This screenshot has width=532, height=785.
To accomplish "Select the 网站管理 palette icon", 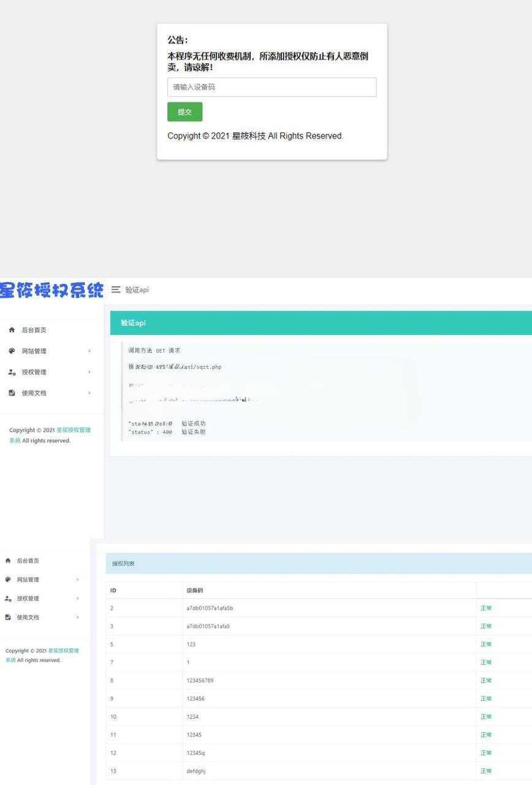I will [10, 351].
